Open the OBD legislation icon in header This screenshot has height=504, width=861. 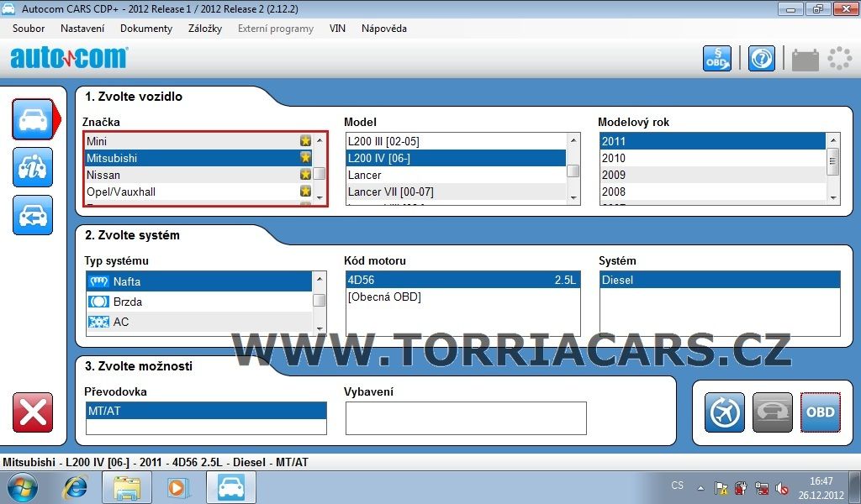[717, 58]
